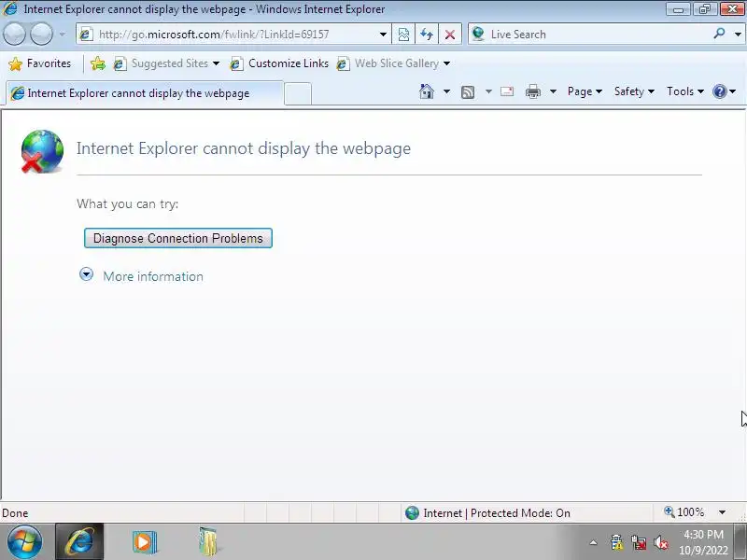Open the zoom level dropdown arrow
The height and width of the screenshot is (560, 747).
722,512
